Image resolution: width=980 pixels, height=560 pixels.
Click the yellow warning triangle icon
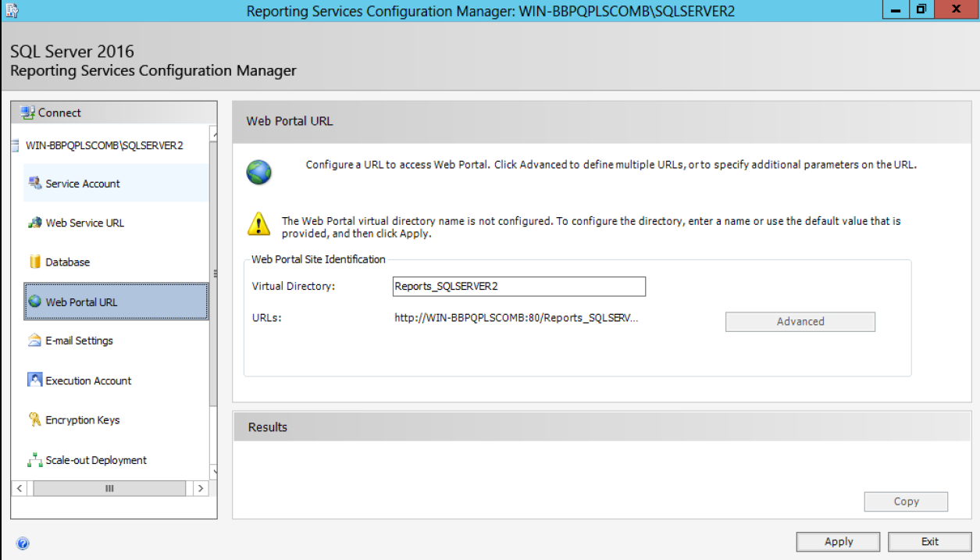click(259, 224)
